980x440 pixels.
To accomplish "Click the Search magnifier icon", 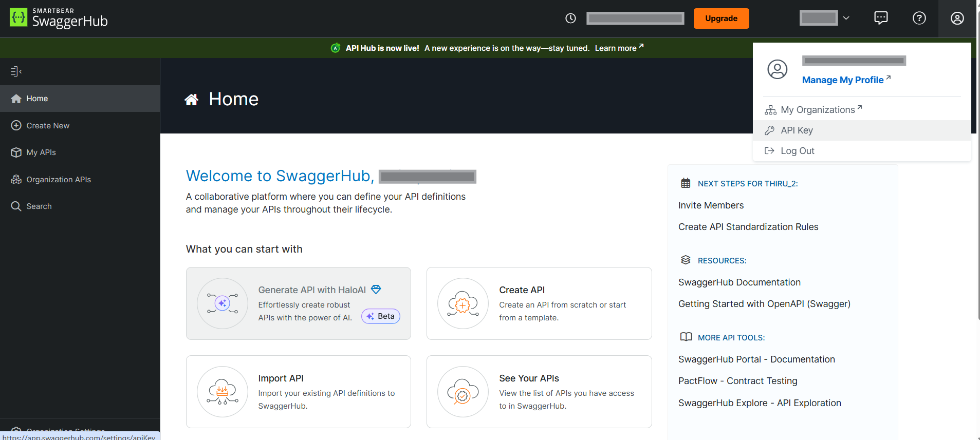I will coord(16,206).
